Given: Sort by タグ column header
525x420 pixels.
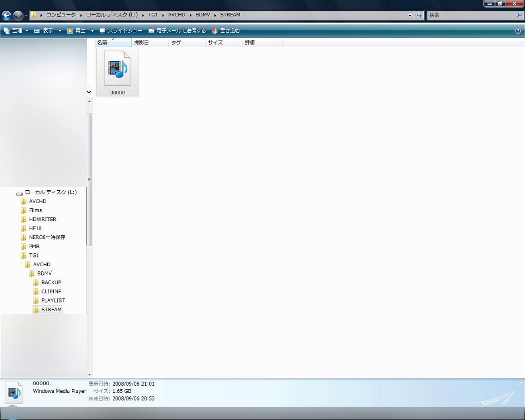Looking at the screenshot, I should click(187, 43).
